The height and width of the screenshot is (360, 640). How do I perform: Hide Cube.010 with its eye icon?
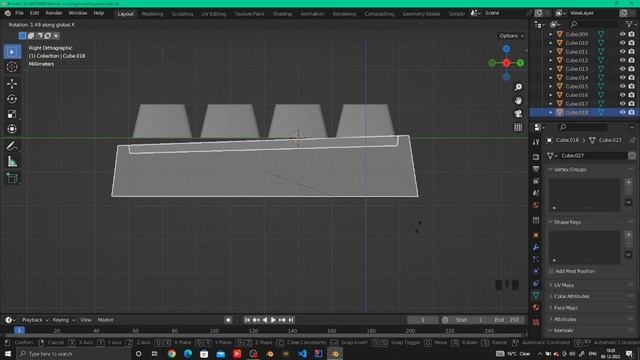622,43
